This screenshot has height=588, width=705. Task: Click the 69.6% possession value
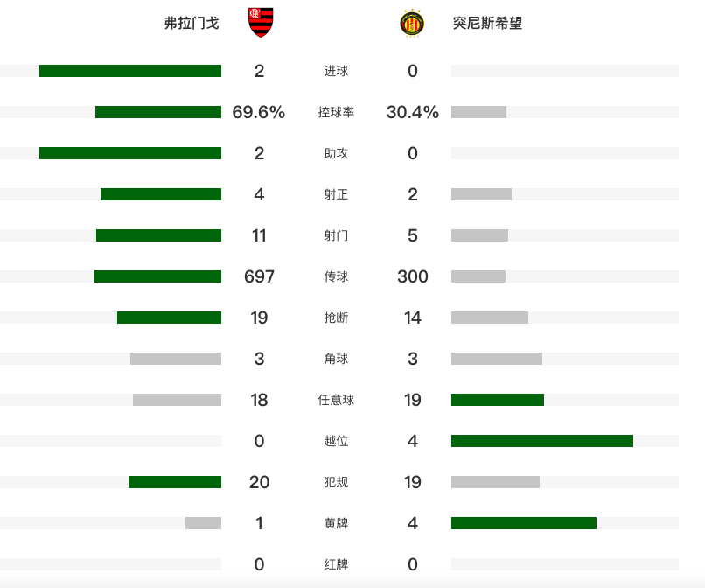click(259, 112)
